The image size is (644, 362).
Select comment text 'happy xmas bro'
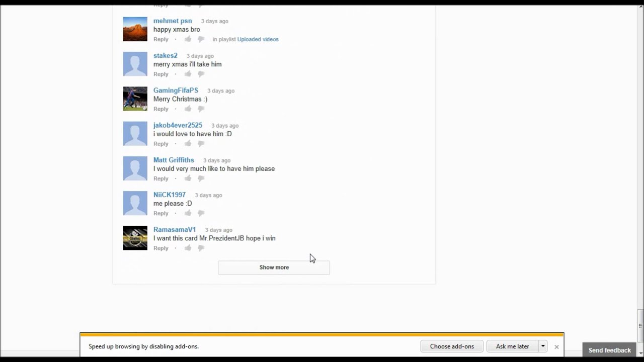(x=177, y=30)
